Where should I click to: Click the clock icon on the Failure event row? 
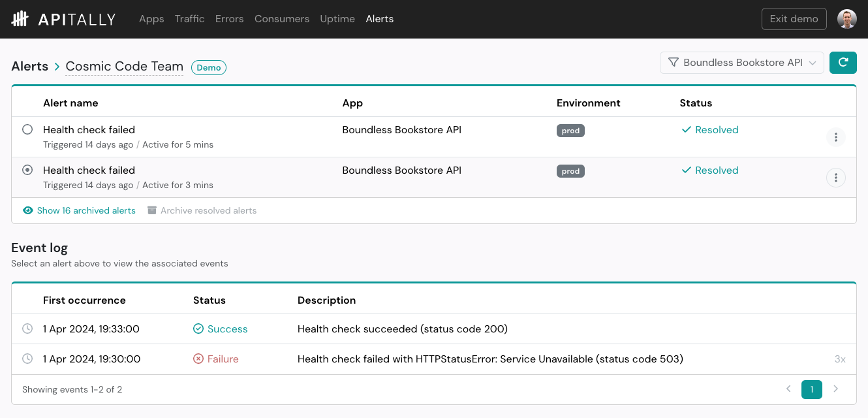[27, 359]
